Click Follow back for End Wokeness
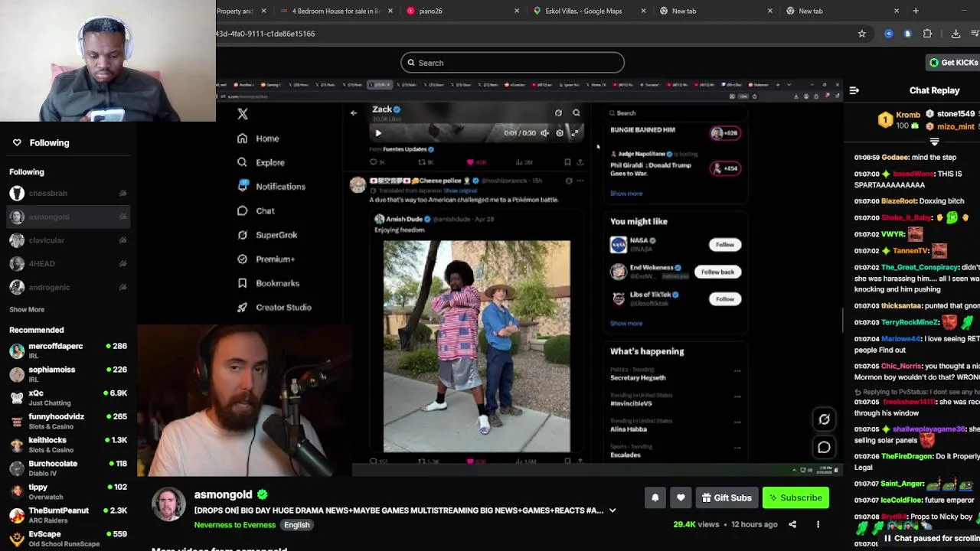Image resolution: width=980 pixels, height=551 pixels. [717, 272]
